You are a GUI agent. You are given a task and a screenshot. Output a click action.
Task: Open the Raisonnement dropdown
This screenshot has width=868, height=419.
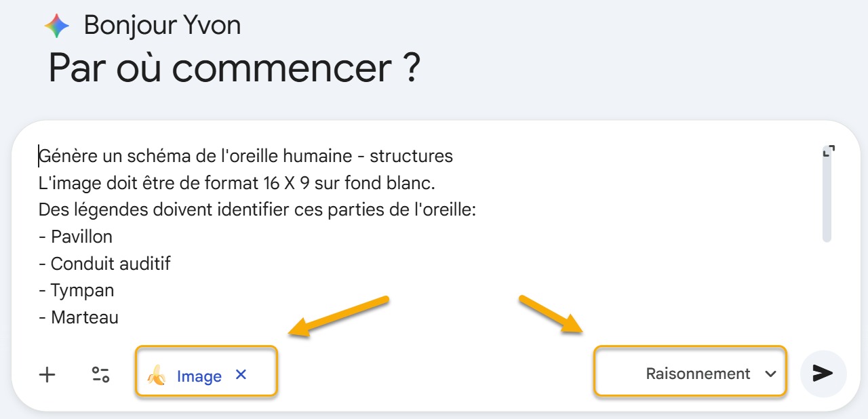coord(689,372)
